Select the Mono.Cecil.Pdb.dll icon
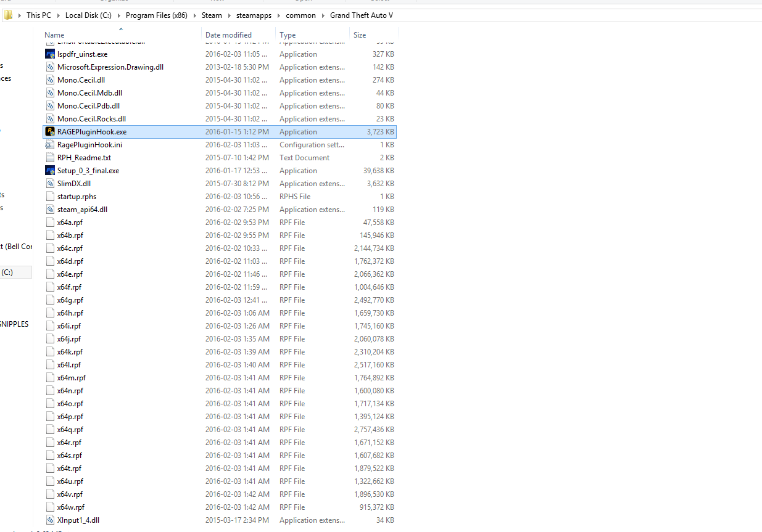The image size is (762, 532). pos(51,106)
